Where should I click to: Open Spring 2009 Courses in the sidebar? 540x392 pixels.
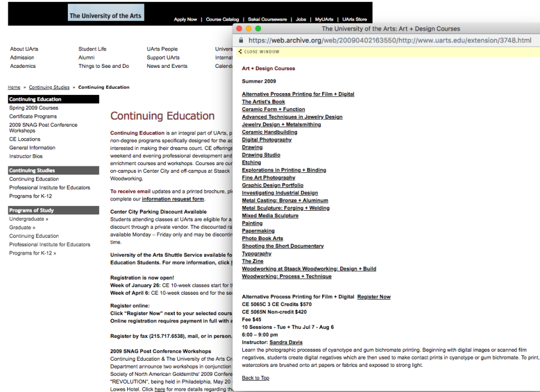tap(34, 108)
